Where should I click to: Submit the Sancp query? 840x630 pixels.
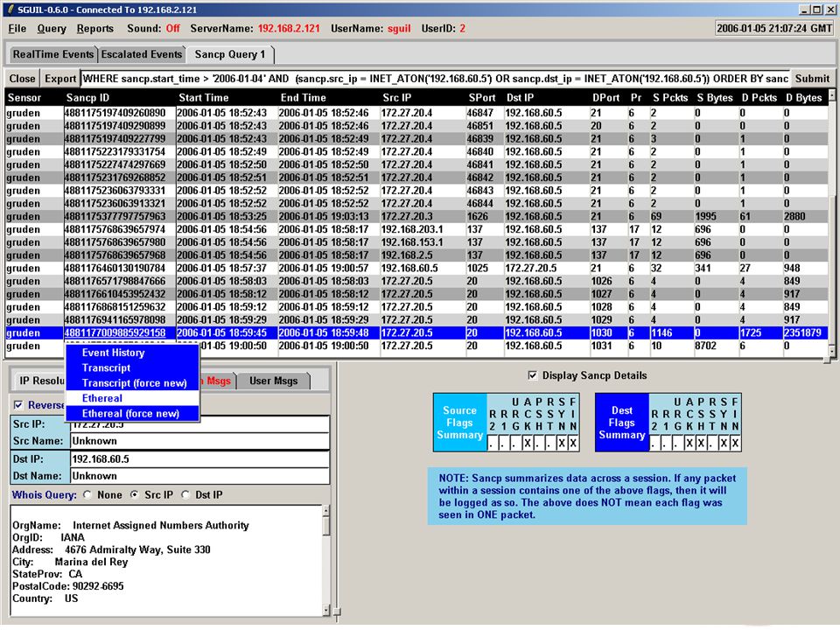coord(812,79)
